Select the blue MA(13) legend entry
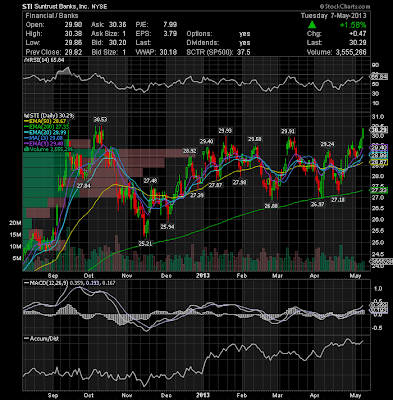 click(x=43, y=138)
